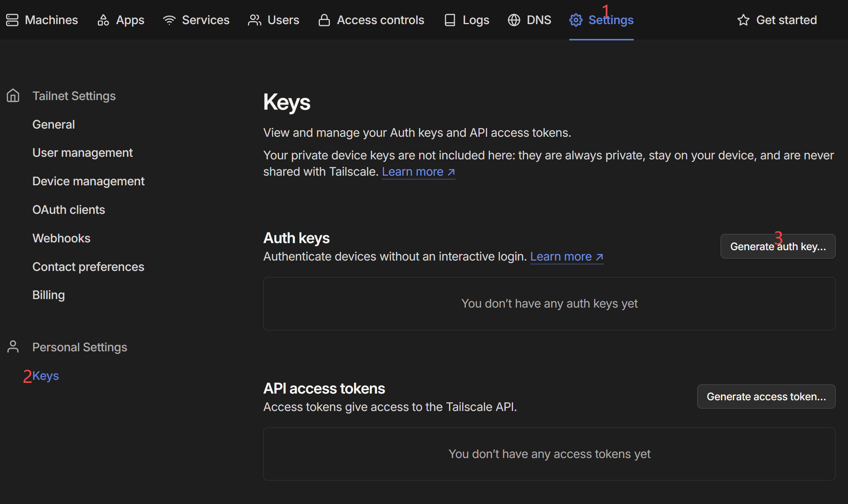The image size is (848, 504).
Task: Click the Logs book icon
Action: [x=450, y=20]
